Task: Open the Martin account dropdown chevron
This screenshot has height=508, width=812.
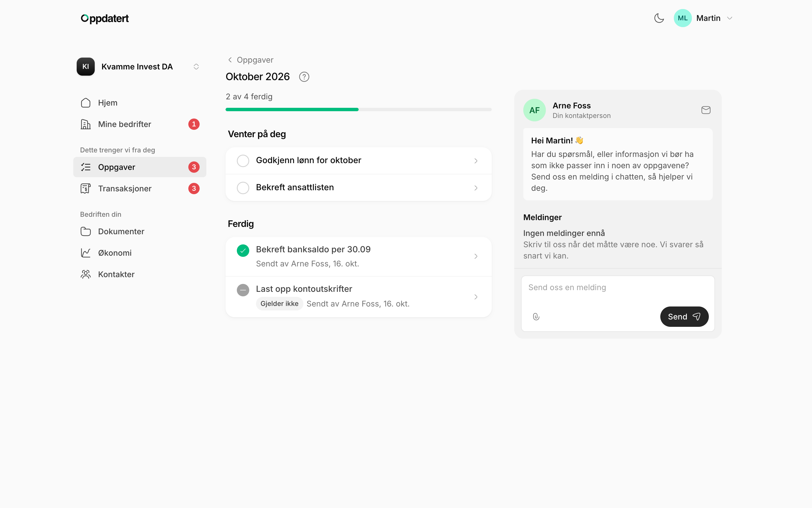Action: coord(729,18)
